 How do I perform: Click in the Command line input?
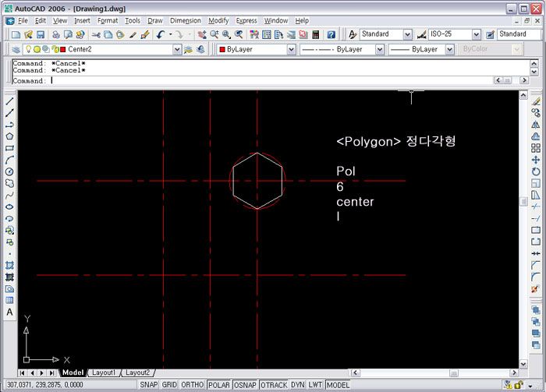pyautogui.click(x=271, y=81)
